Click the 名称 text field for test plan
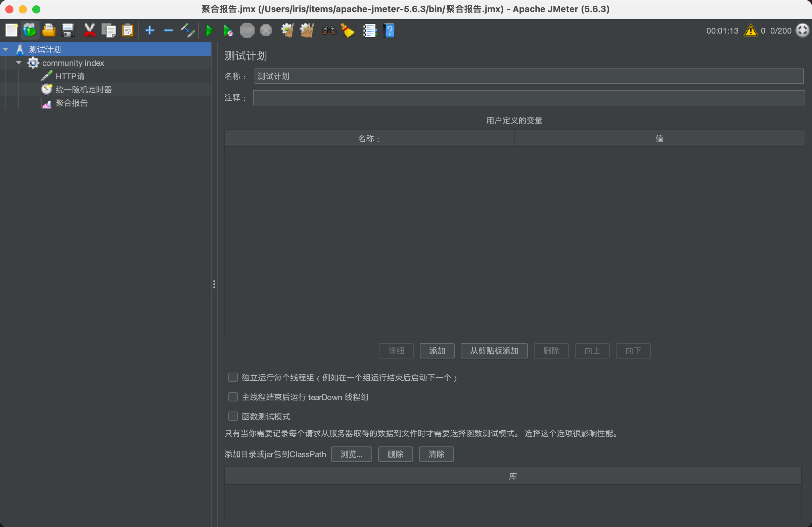Image resolution: width=812 pixels, height=527 pixels. (x=529, y=76)
